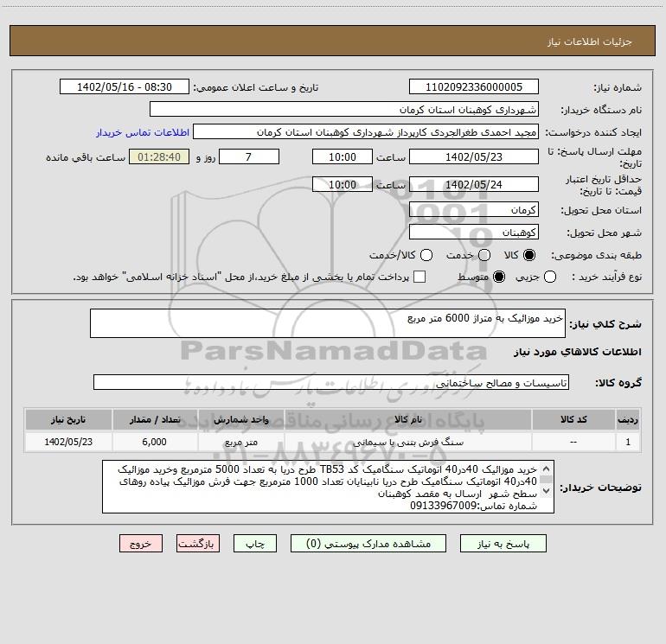Click the quantity cell 6,000
Image resolution: width=666 pixels, height=644 pixels.
155,442
